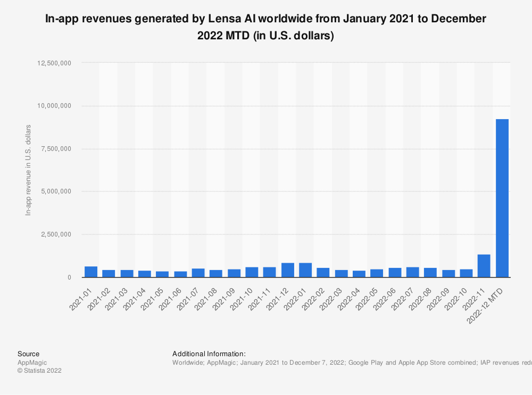The height and width of the screenshot is (395, 532).
Task: Click the 2021-05 revenue bar
Action: coord(162,274)
